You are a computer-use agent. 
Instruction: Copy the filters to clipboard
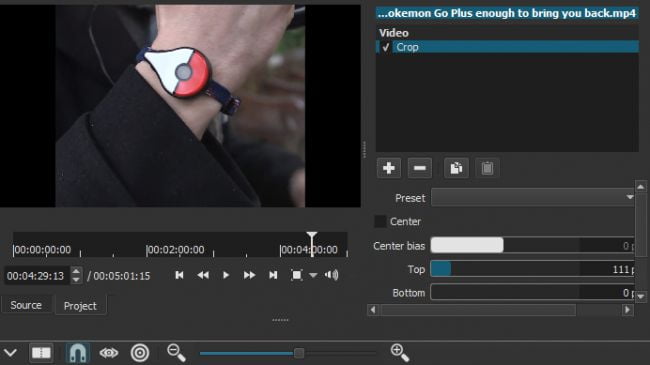[456, 168]
